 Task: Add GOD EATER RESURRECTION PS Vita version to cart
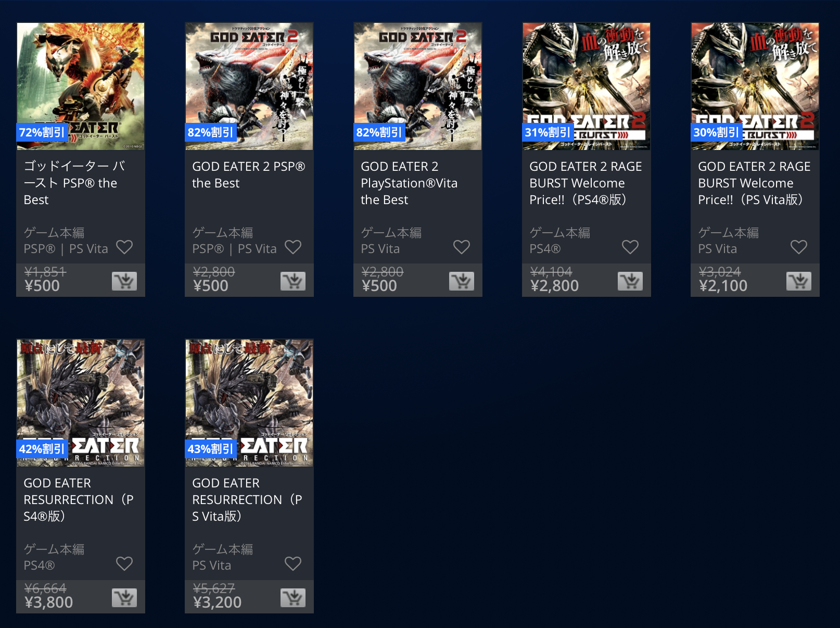coord(293,598)
